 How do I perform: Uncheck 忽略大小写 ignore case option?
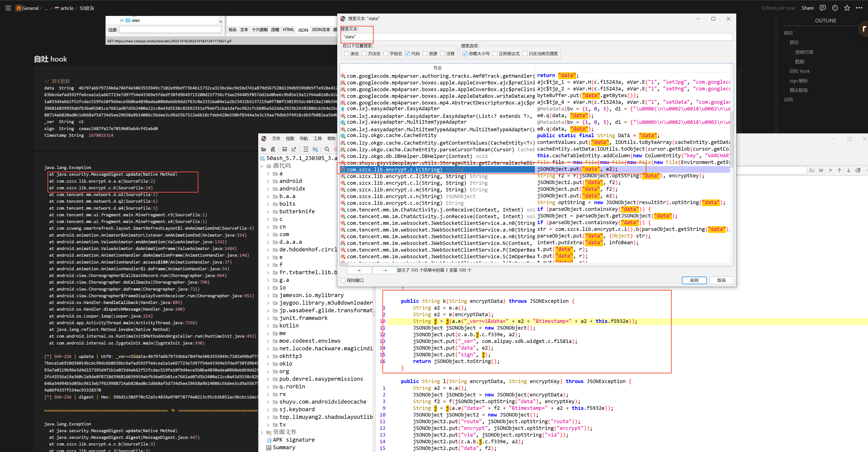click(465, 54)
